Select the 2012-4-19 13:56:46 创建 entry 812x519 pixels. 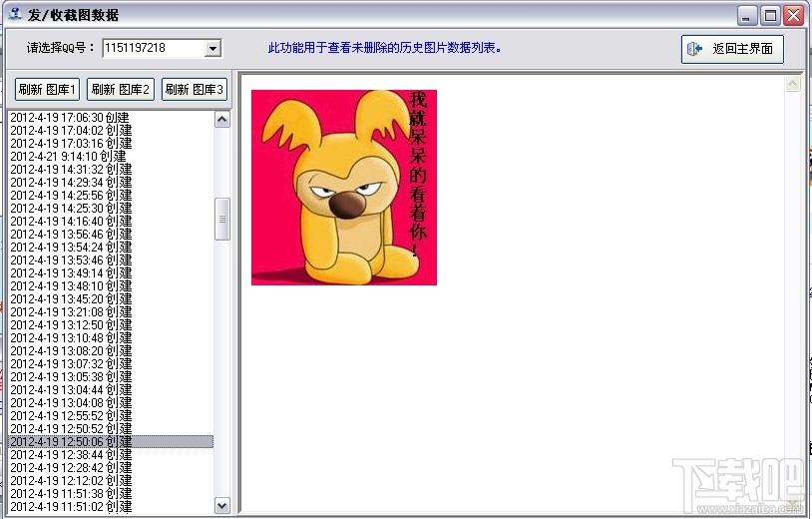(111, 235)
